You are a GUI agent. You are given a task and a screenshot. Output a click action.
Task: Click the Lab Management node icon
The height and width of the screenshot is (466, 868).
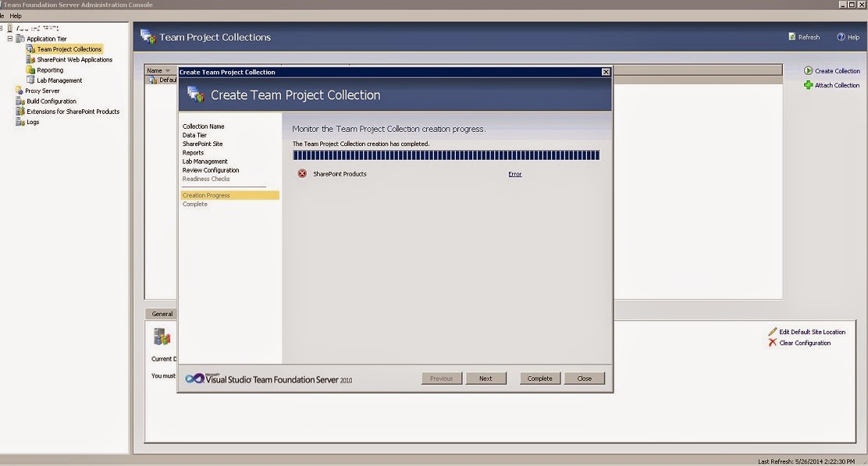pos(30,80)
